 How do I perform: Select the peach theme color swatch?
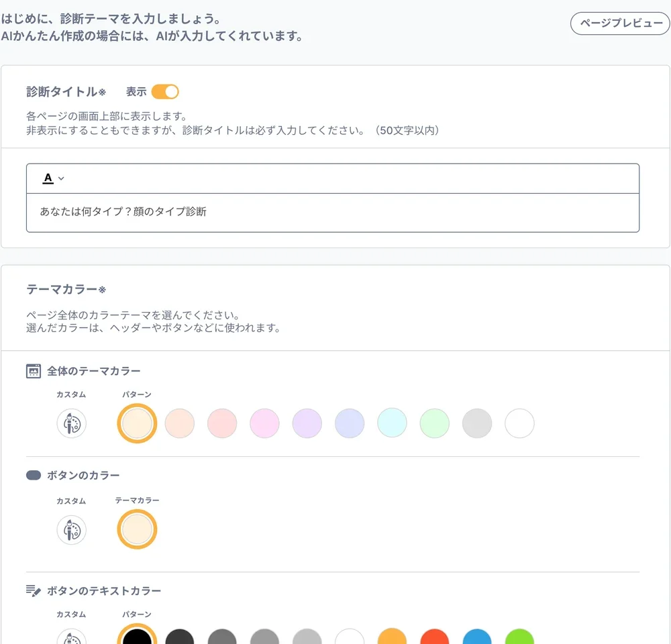(x=180, y=423)
